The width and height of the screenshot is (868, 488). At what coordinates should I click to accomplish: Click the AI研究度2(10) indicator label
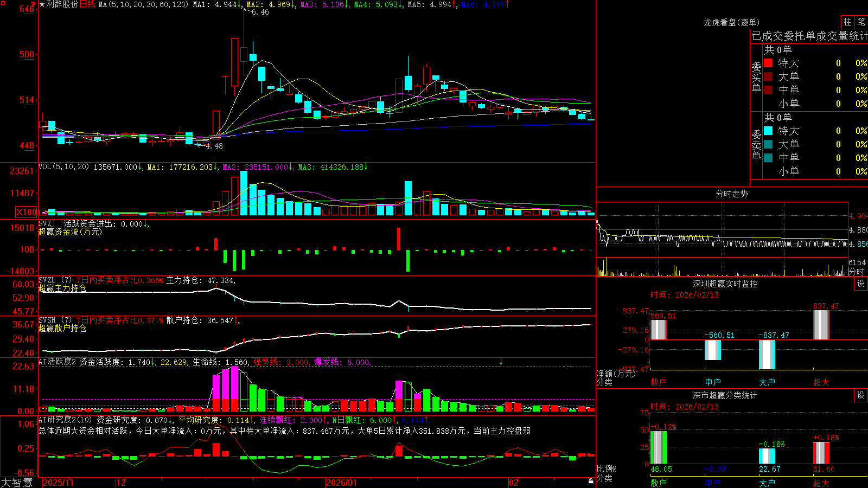tap(65, 420)
